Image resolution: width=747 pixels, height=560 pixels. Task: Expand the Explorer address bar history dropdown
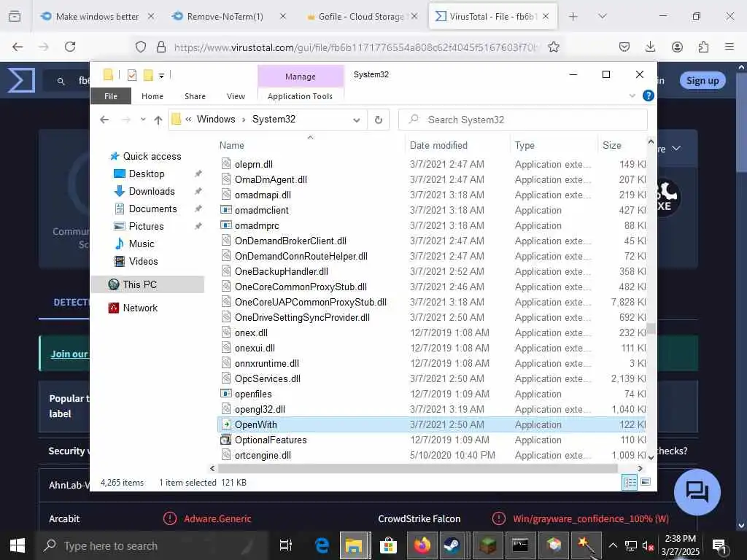coord(356,120)
